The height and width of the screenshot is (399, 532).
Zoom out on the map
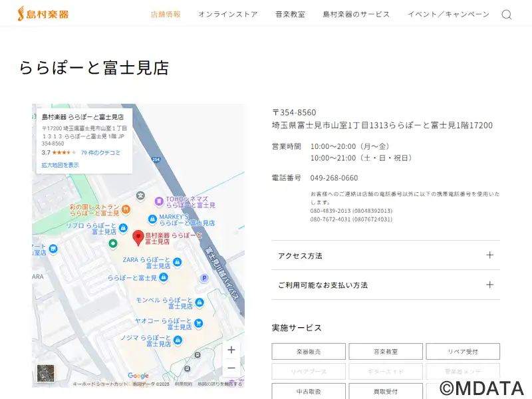(x=231, y=368)
